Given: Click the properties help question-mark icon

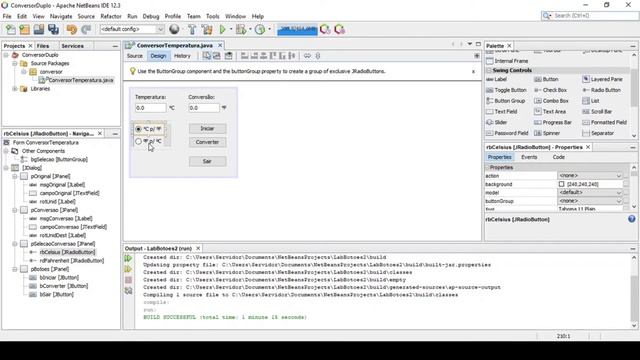Looking at the screenshot, I should tap(631, 219).
